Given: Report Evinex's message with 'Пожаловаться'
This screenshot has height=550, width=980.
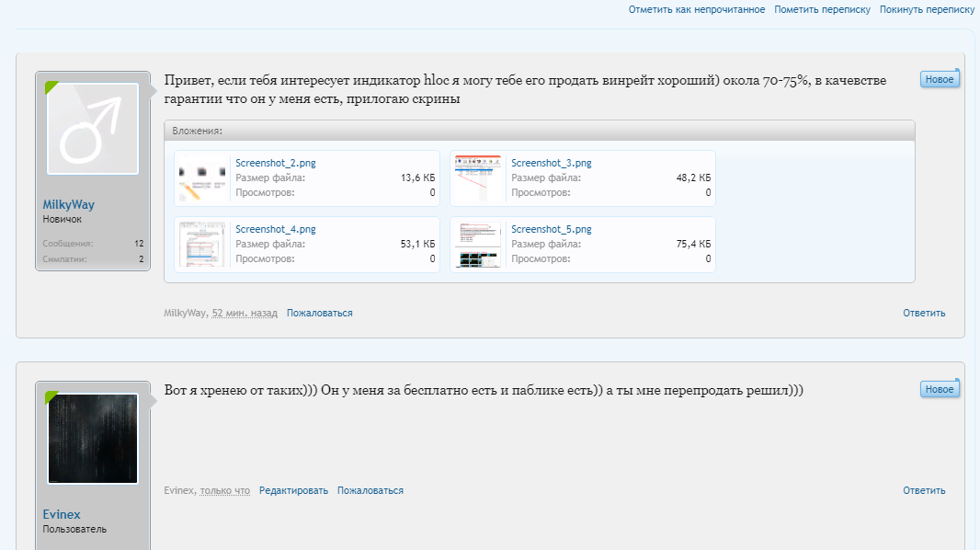Looking at the screenshot, I should pyautogui.click(x=370, y=490).
